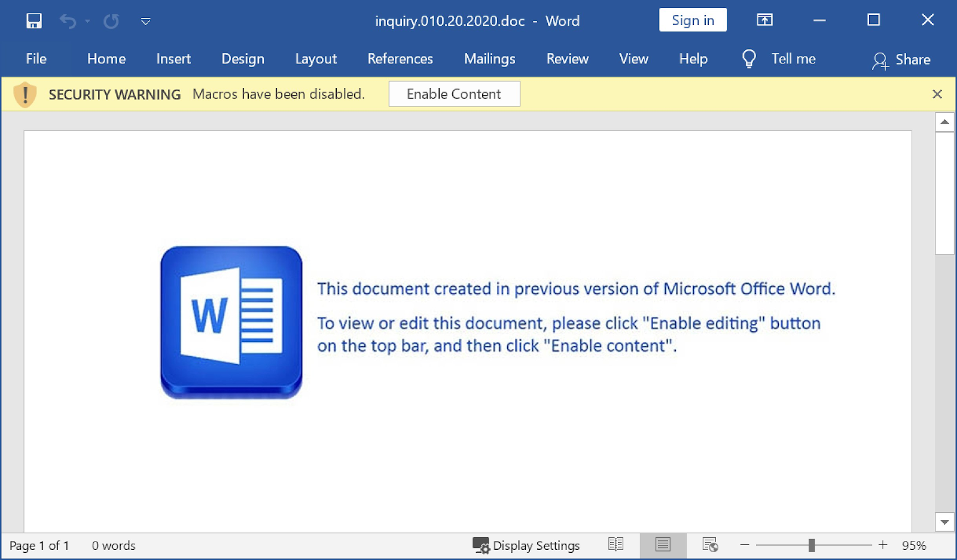Close the Word window

(x=928, y=20)
